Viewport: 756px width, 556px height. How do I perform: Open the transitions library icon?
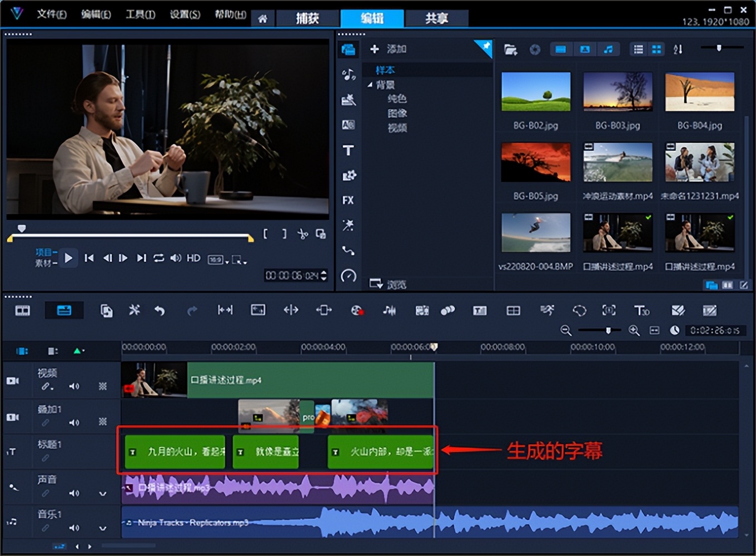pyautogui.click(x=348, y=125)
